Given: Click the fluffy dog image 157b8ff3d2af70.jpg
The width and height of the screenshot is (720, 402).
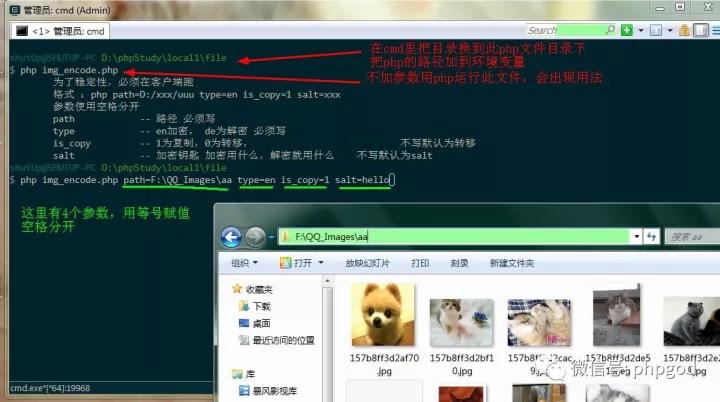Looking at the screenshot, I should 378,314.
